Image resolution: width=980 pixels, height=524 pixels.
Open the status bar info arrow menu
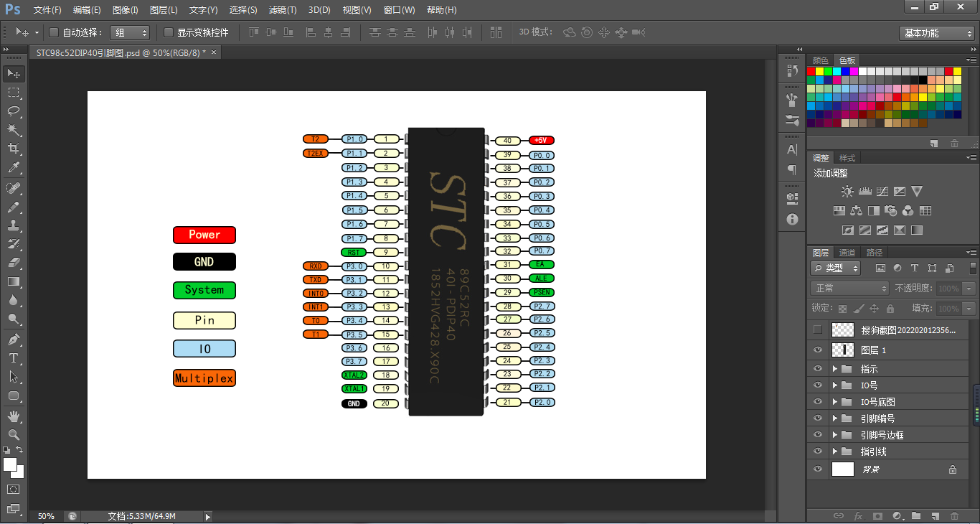pyautogui.click(x=208, y=516)
